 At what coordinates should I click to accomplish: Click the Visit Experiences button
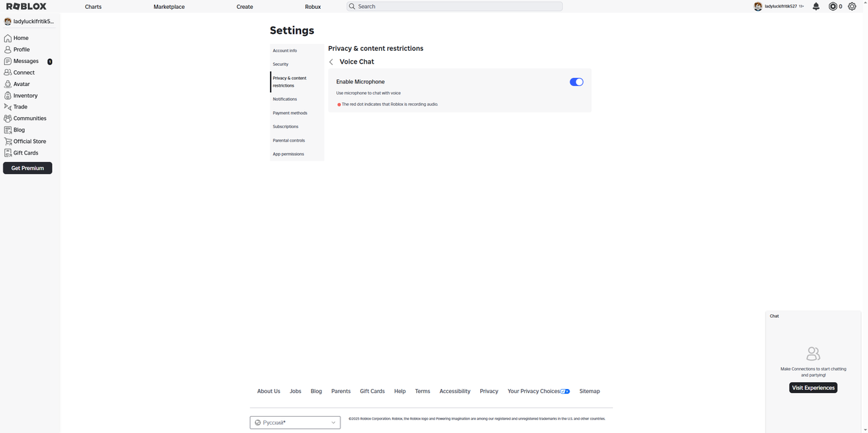click(813, 388)
